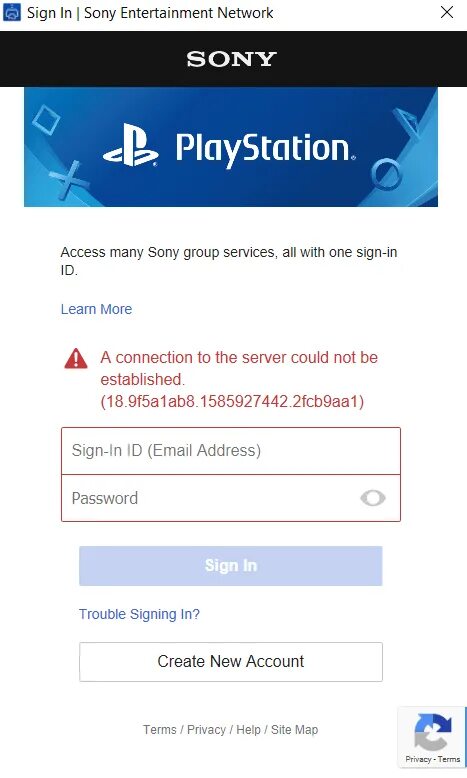Click the Create New Account button
Viewport: 467px width, 778px height.
[x=231, y=661]
